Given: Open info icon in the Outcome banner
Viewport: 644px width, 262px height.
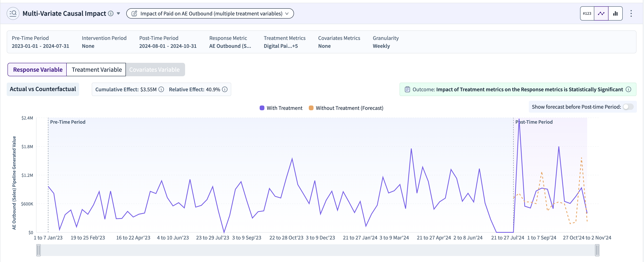Looking at the screenshot, I should pyautogui.click(x=628, y=90).
